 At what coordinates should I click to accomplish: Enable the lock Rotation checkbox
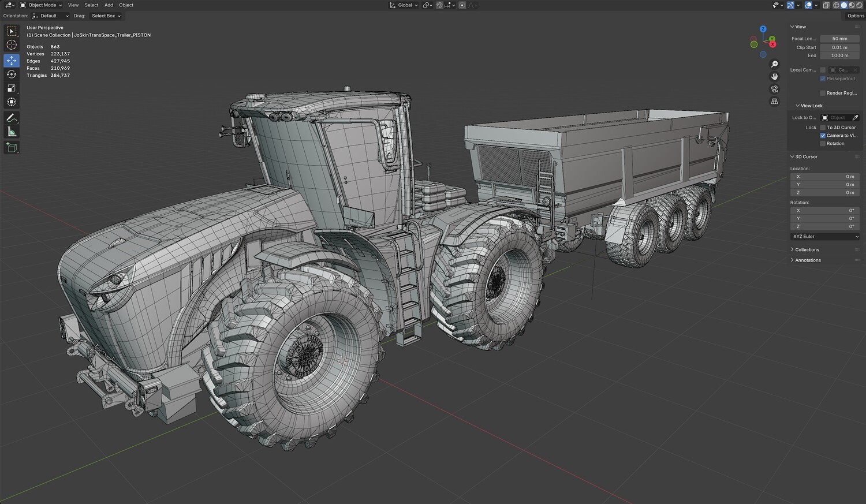click(x=823, y=144)
